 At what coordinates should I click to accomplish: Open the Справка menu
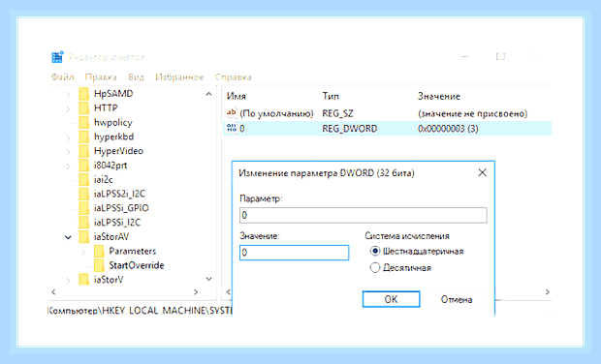point(233,76)
